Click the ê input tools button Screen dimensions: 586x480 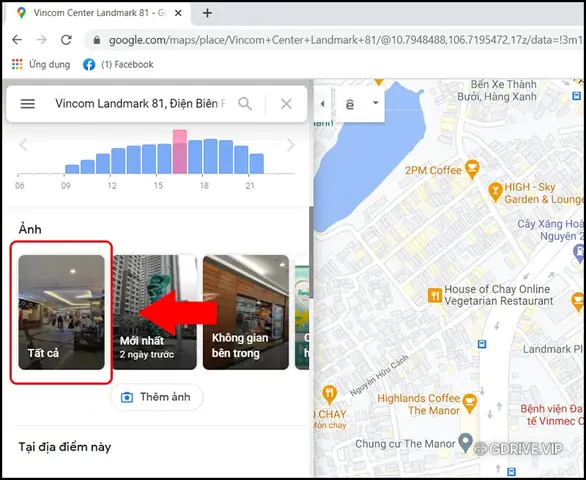pyautogui.click(x=350, y=104)
